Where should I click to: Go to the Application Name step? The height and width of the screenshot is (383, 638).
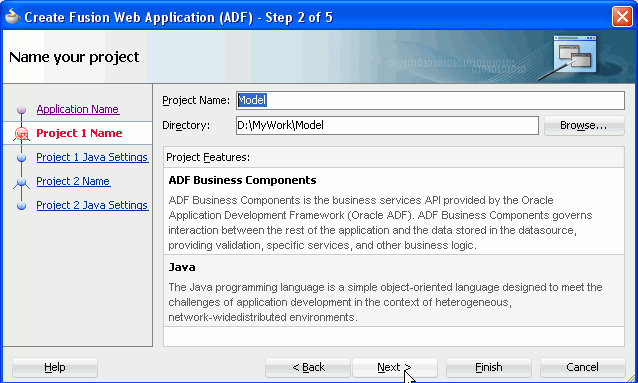click(x=78, y=109)
